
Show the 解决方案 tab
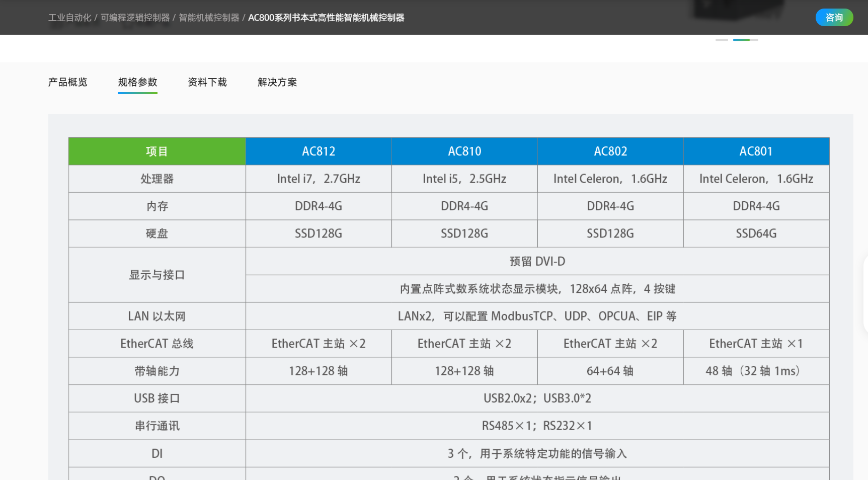pos(277,82)
